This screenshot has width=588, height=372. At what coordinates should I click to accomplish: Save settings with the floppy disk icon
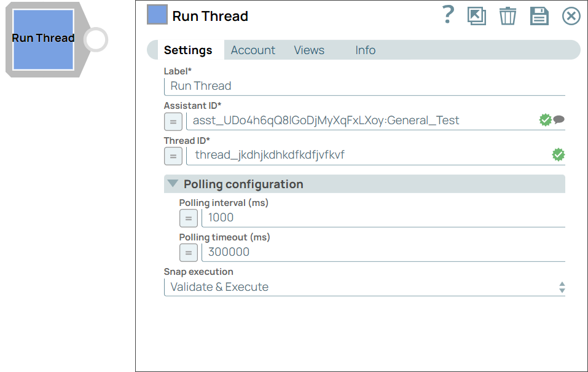539,16
